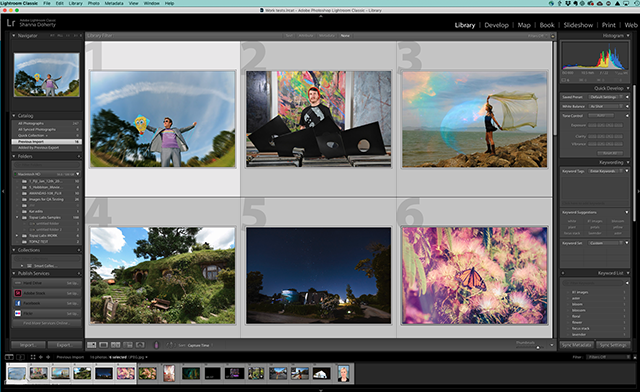Collapse the Keywording panel
Image resolution: width=640 pixels, height=392 pixels.
tap(628, 163)
